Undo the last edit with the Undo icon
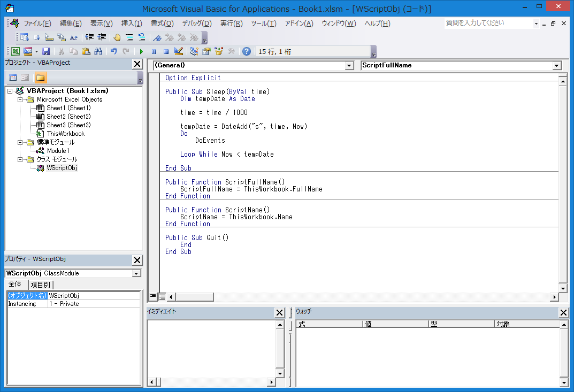 (113, 51)
